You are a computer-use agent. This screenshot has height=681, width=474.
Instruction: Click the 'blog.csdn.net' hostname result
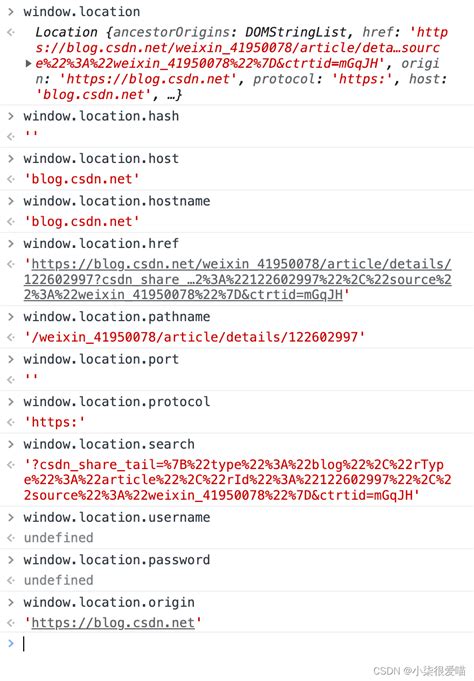(x=81, y=221)
